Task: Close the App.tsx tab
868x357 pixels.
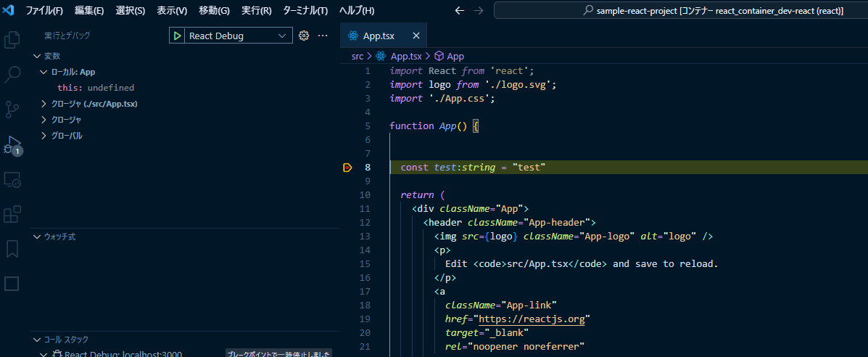Action: coord(416,36)
